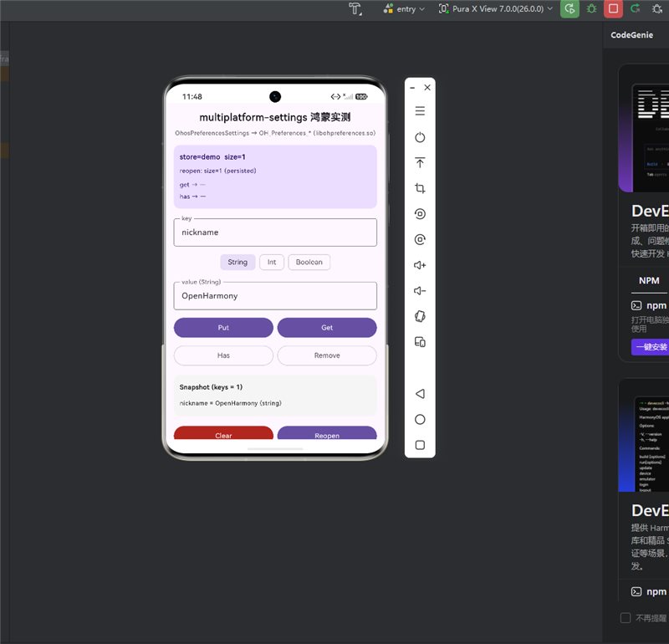Image resolution: width=669 pixels, height=644 pixels.
Task: Focus the key field containing nickname
Action: pyautogui.click(x=275, y=233)
